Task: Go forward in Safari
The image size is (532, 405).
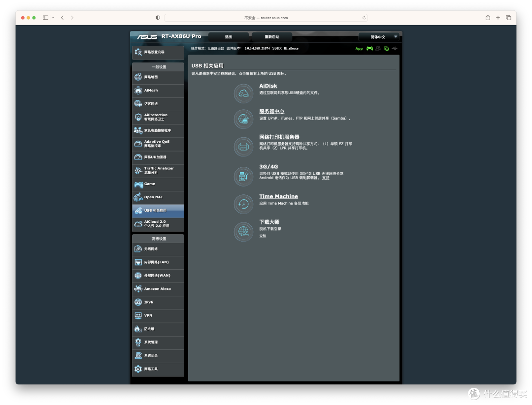Action: pos(72,18)
